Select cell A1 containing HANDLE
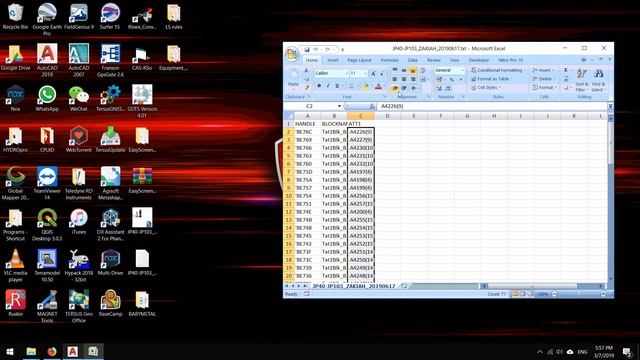This screenshot has height=360, width=640. pos(307,124)
